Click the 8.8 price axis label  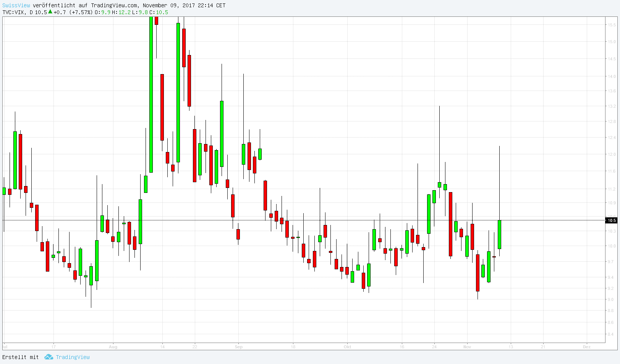pos(612,311)
